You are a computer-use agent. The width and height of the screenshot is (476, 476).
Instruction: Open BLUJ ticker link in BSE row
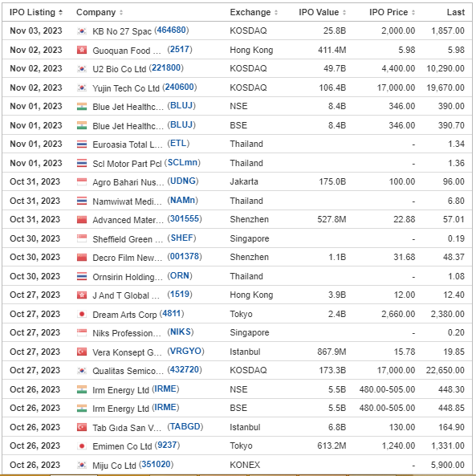(181, 124)
